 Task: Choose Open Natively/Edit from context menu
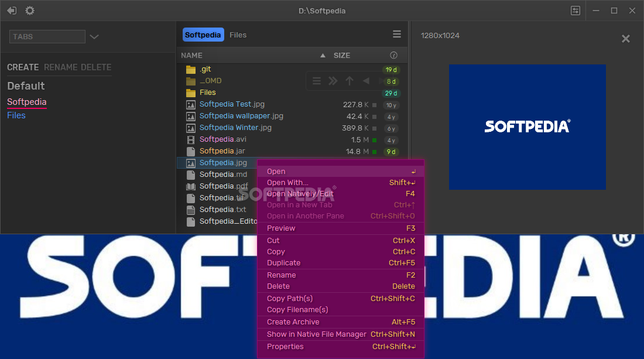(341, 193)
